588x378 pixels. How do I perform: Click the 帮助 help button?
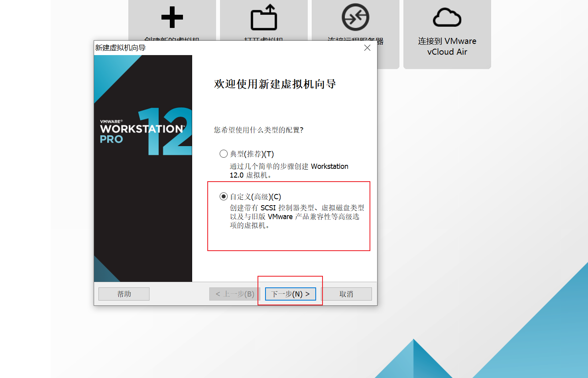[124, 294]
